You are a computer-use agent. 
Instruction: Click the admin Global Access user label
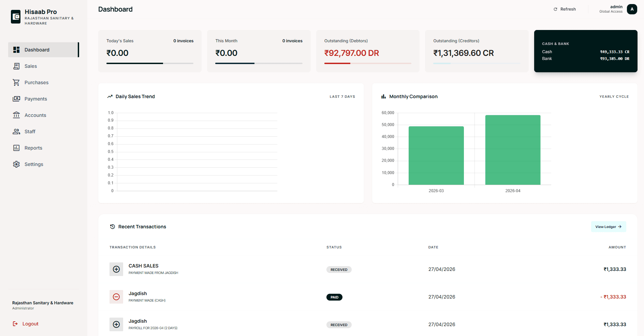(x=611, y=9)
